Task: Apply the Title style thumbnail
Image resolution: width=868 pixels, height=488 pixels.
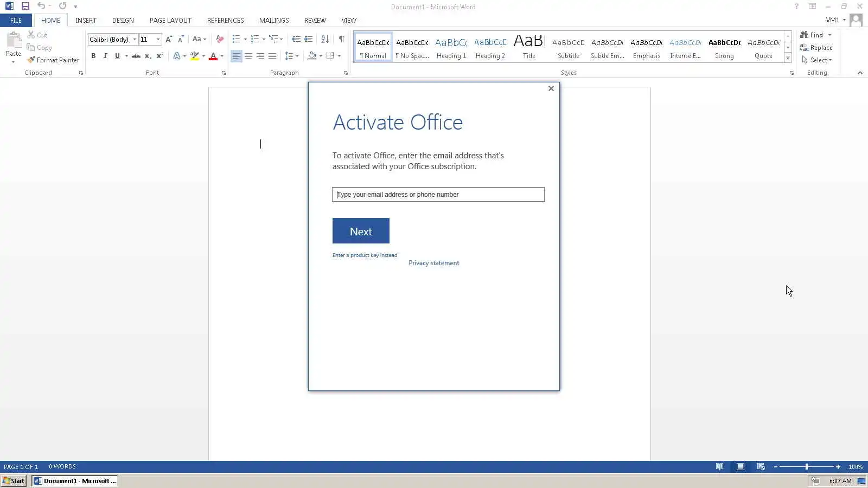Action: tap(529, 47)
